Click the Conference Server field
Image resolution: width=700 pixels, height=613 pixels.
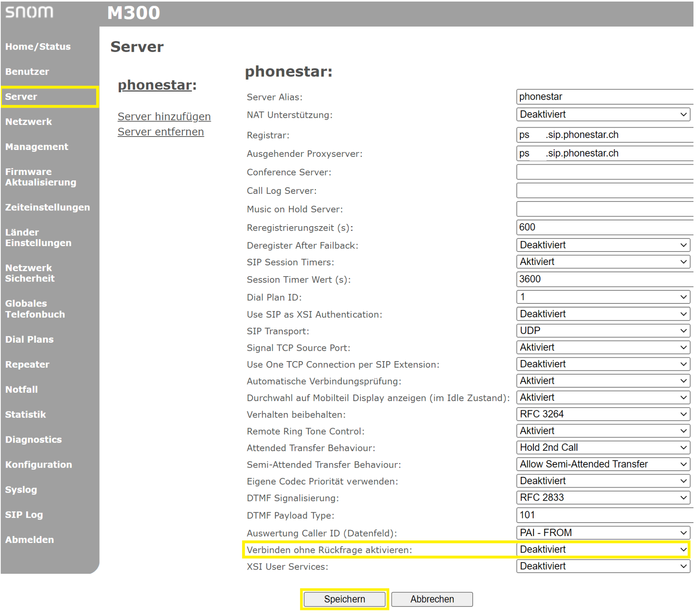click(605, 172)
